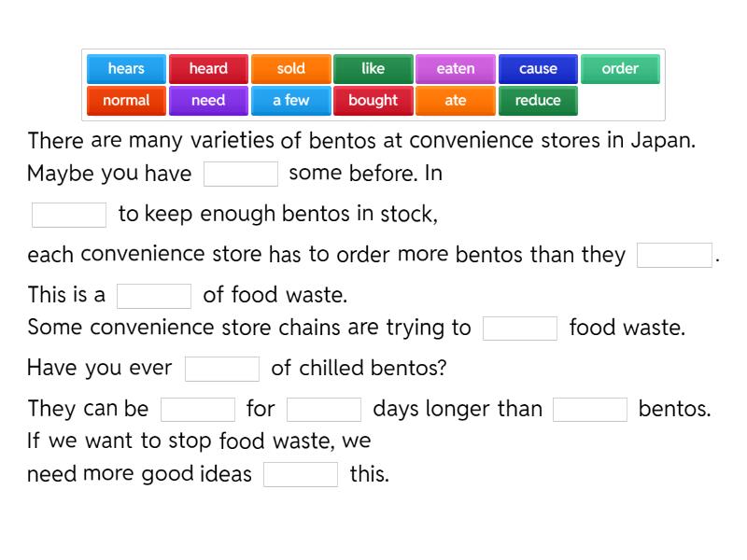This screenshot has width=747, height=560.
Task: Select the blank before 'to keep enough bentos'
Action: pos(69,215)
